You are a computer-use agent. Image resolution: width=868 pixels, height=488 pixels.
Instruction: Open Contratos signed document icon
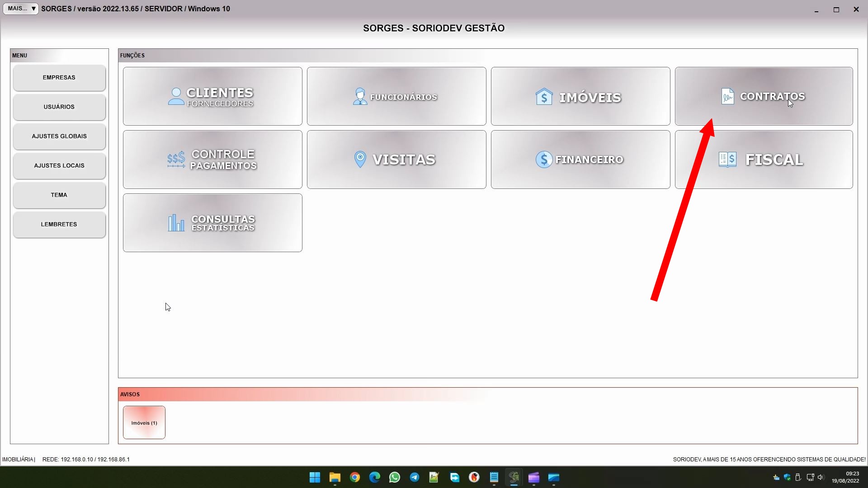[727, 96]
